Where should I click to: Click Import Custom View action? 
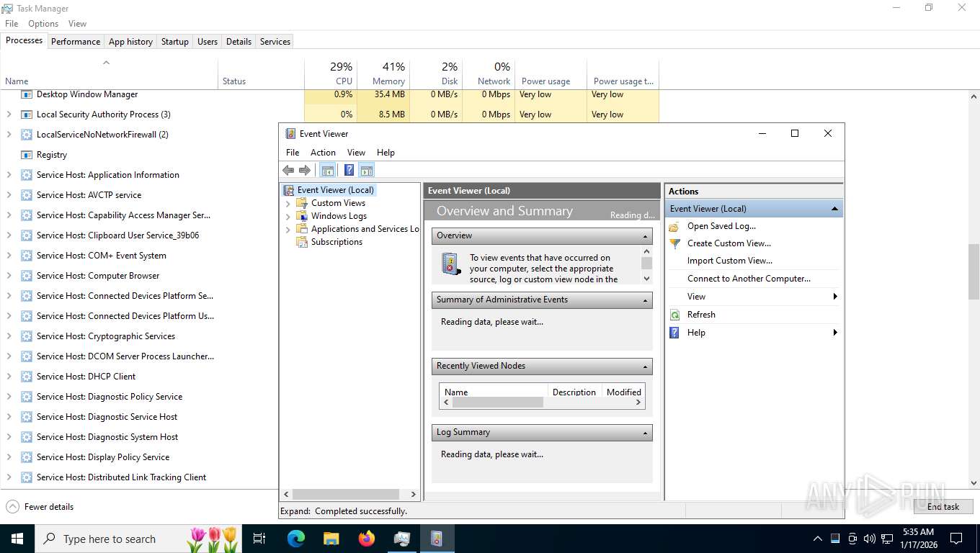pyautogui.click(x=729, y=261)
